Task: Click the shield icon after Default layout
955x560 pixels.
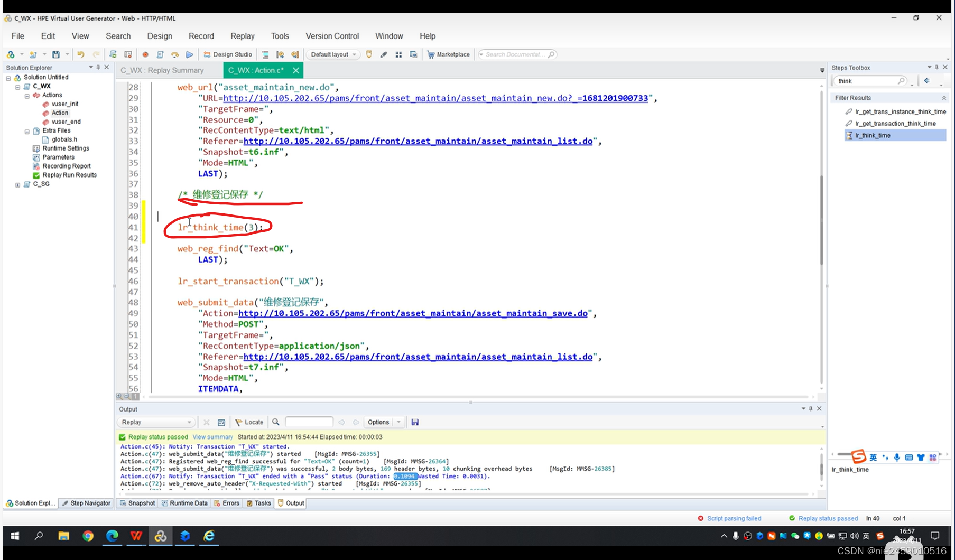Action: pyautogui.click(x=369, y=54)
